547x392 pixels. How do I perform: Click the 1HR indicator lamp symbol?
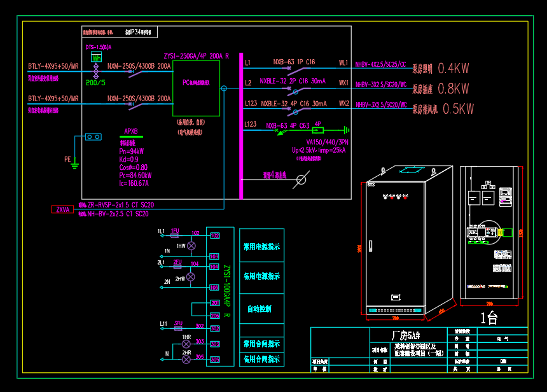pos(186,344)
